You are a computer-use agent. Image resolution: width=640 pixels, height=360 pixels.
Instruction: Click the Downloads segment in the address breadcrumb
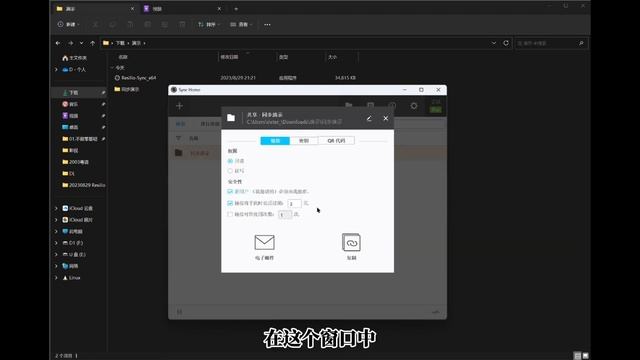[x=120, y=43]
